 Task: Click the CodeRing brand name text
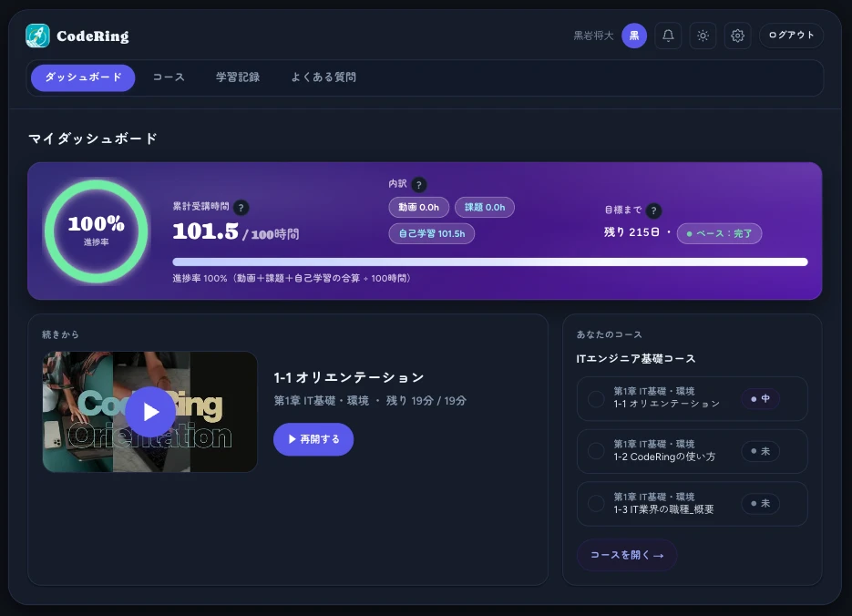93,36
